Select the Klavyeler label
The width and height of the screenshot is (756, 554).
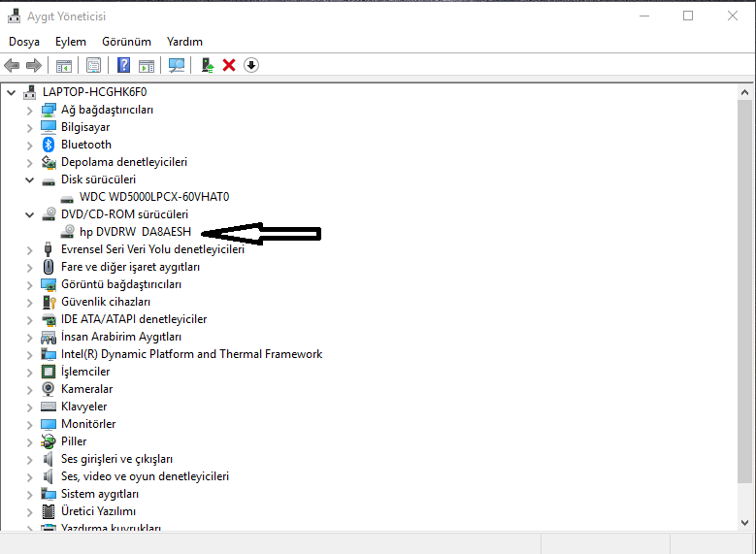coord(83,407)
